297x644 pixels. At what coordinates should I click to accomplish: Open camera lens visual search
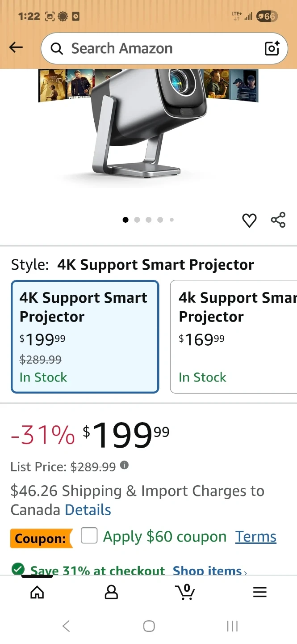[x=272, y=48]
